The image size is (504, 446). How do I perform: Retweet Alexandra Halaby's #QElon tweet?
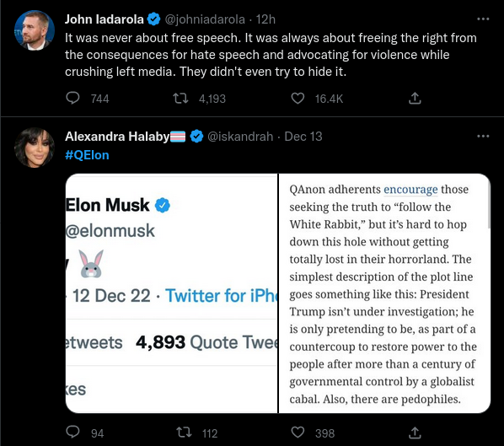tap(185, 433)
